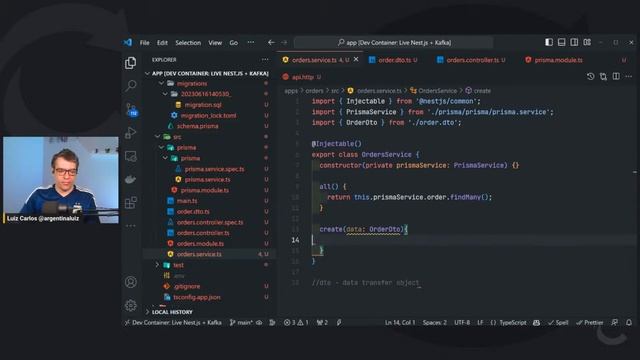The width and height of the screenshot is (640, 360).
Task: Open the Manage gear menu
Action: 131,305
